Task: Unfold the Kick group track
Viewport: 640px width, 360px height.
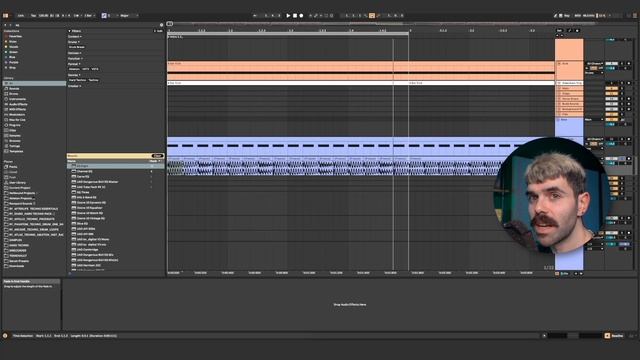Action: click(559, 64)
